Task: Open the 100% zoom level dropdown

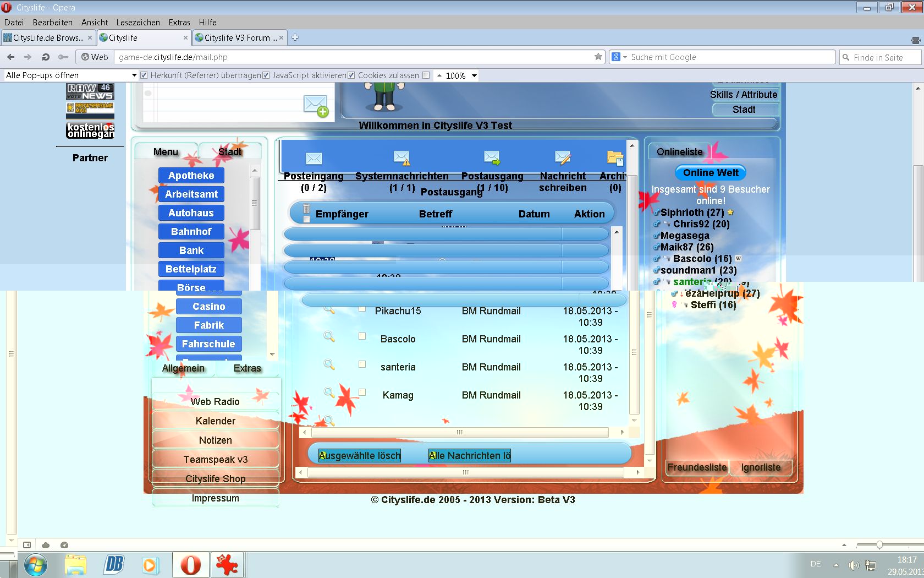Action: [x=474, y=75]
